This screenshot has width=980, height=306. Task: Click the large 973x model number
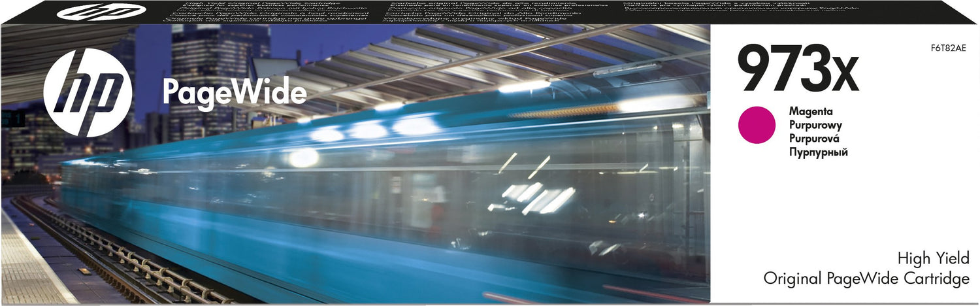click(797, 69)
